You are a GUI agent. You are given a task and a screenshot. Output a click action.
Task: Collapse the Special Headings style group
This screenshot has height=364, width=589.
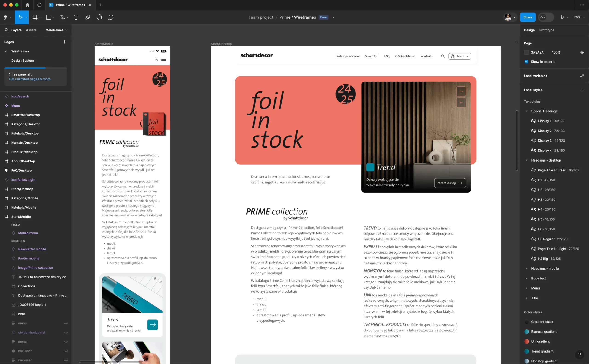(x=527, y=111)
